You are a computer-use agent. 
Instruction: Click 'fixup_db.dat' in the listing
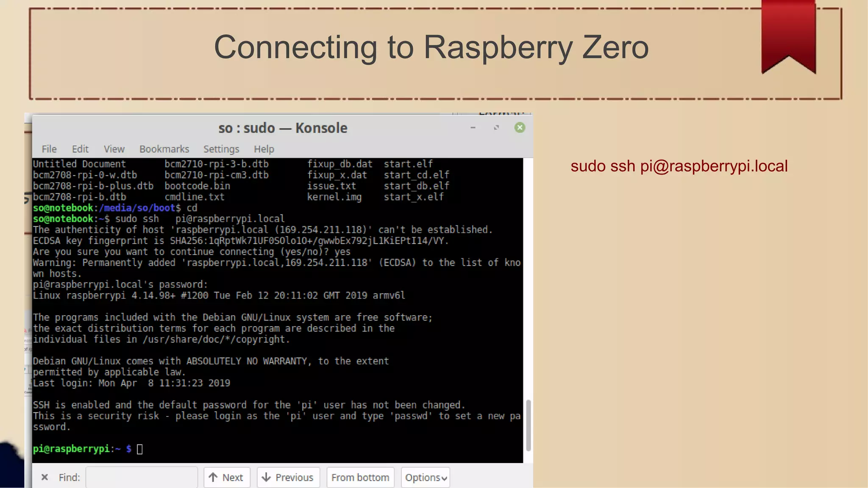click(339, 164)
